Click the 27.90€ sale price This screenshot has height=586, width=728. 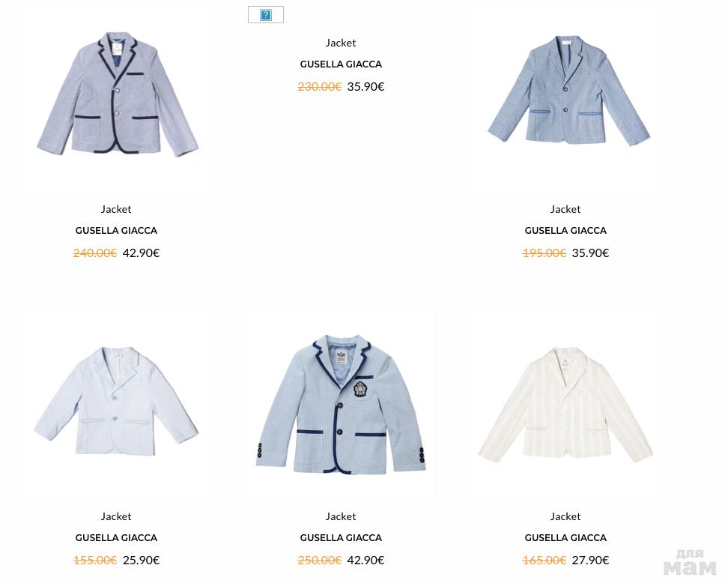coord(591,560)
